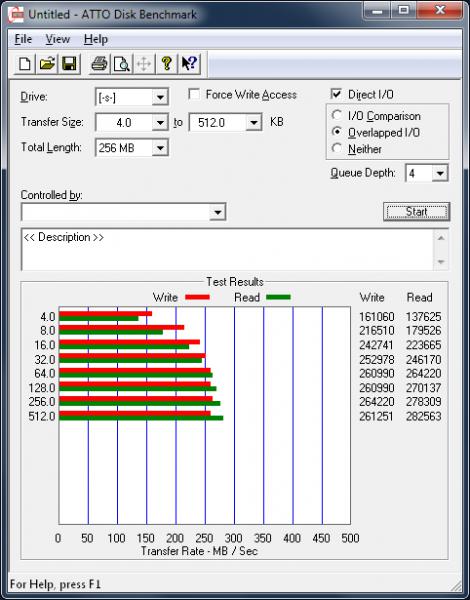Image resolution: width=470 pixels, height=600 pixels.
Task: Click the 32.0 transfer size row label
Action: click(45, 360)
